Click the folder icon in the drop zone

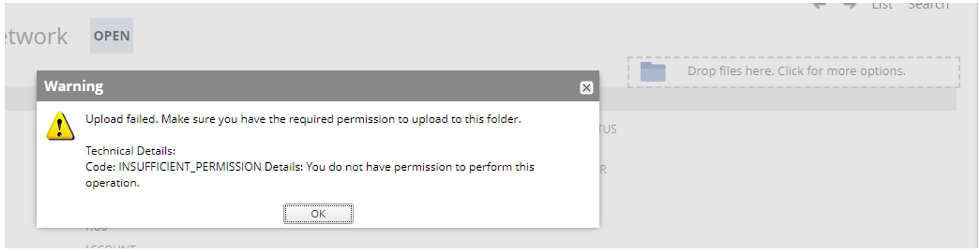[652, 71]
